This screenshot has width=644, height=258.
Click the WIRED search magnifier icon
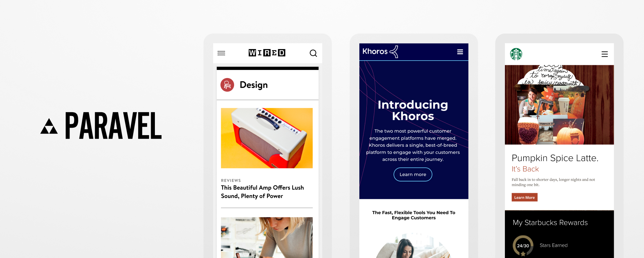coord(313,53)
